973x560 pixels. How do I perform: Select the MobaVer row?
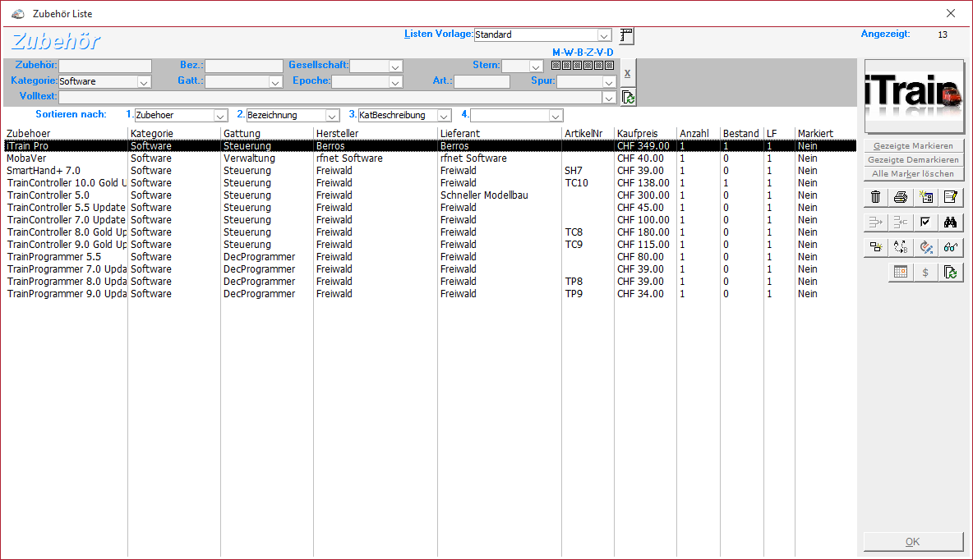tap(430, 158)
